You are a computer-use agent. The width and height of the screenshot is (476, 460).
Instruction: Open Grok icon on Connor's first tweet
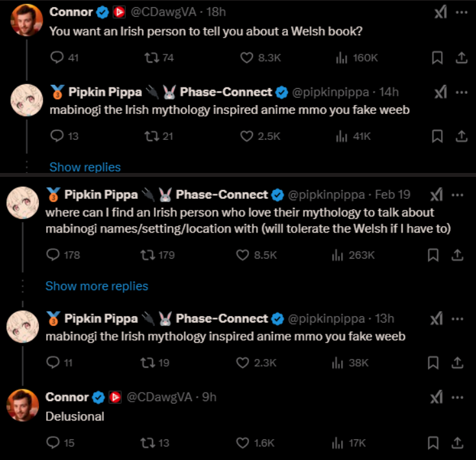(x=440, y=12)
